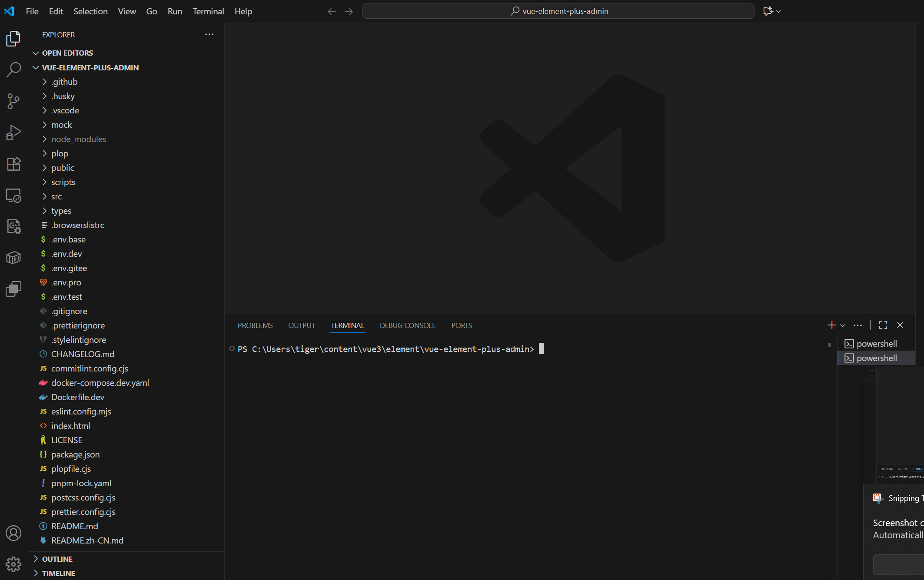Viewport: 924px width, 580px height.
Task: Open docker-compose.dev.yaml file
Action: click(x=126, y=383)
